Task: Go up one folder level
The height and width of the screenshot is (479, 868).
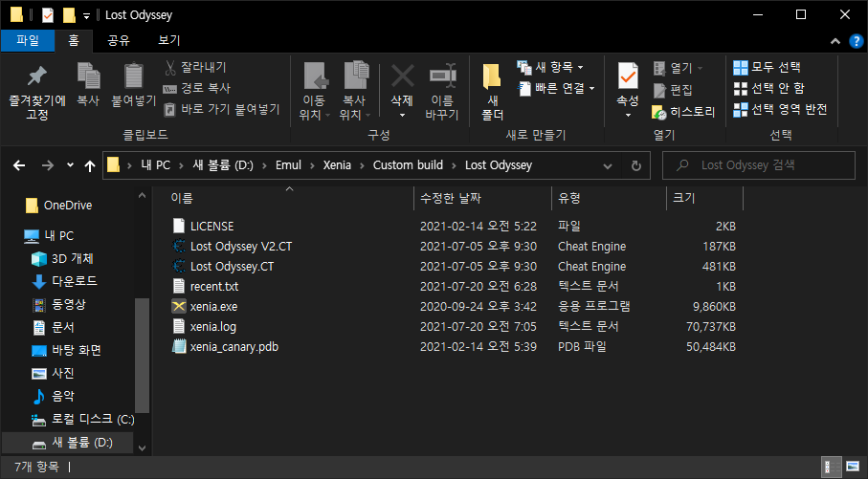Action: (x=90, y=165)
